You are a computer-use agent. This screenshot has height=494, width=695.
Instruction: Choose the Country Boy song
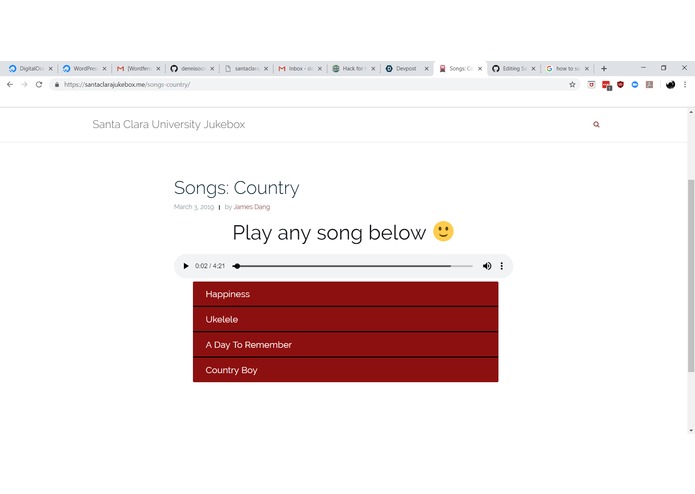(x=345, y=370)
